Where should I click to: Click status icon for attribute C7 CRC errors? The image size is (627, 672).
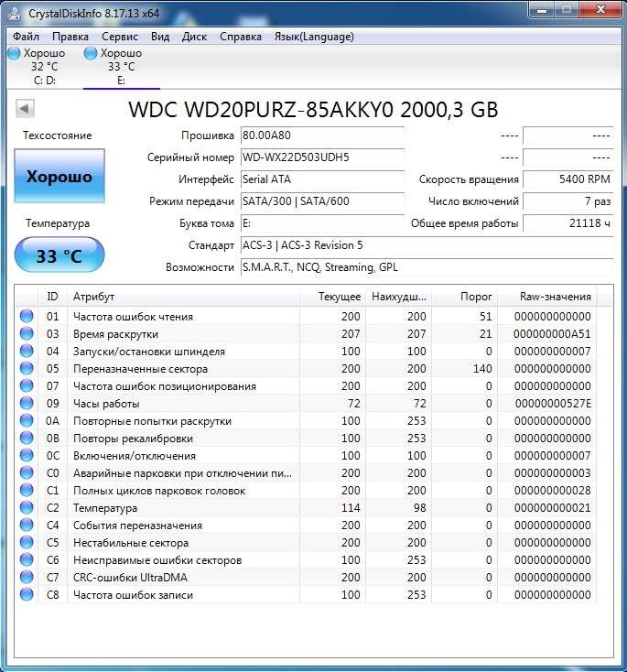point(27,578)
